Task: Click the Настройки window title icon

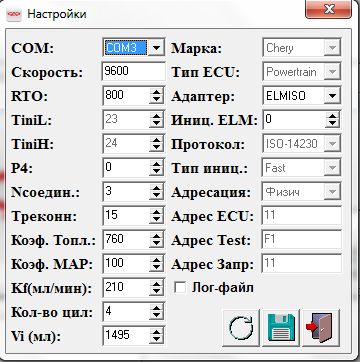Action: click(x=14, y=14)
